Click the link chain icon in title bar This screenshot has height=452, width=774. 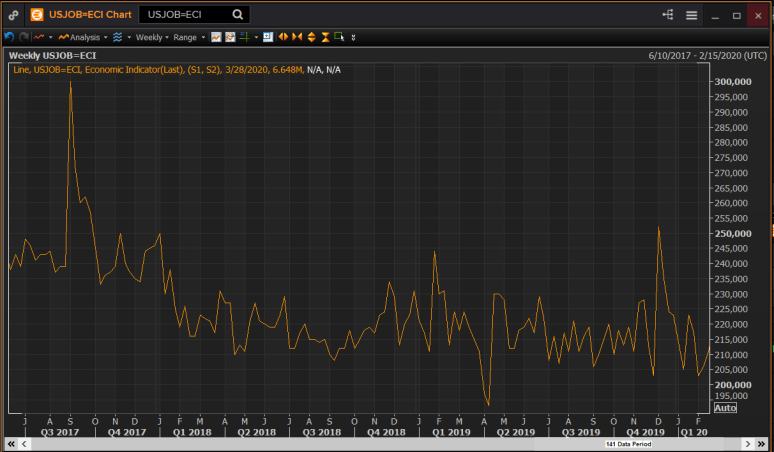point(13,15)
